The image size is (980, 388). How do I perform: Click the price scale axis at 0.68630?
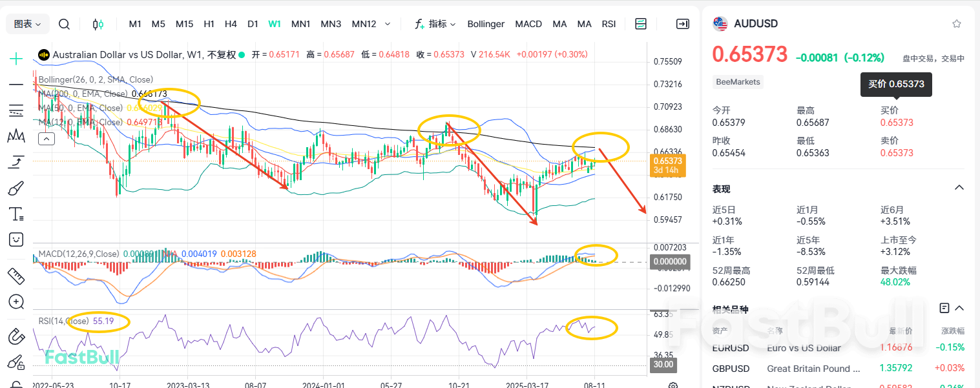pyautogui.click(x=667, y=129)
